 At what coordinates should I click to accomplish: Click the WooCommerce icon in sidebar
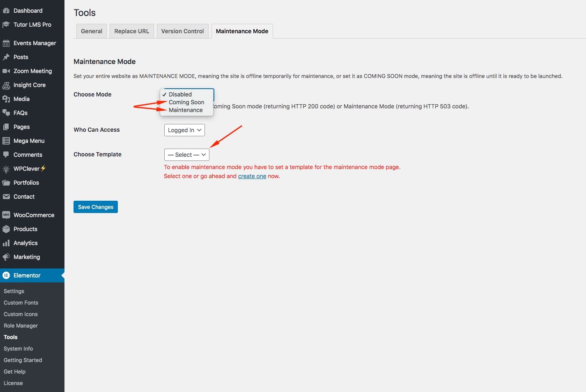tap(6, 215)
